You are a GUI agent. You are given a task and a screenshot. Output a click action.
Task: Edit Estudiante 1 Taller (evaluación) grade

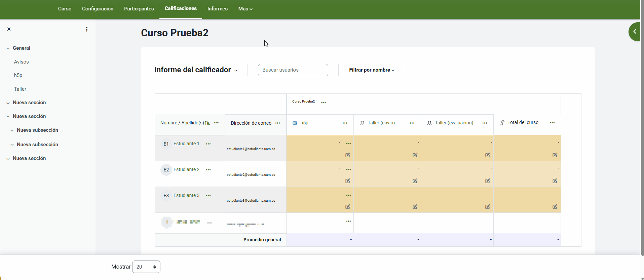pyautogui.click(x=488, y=155)
